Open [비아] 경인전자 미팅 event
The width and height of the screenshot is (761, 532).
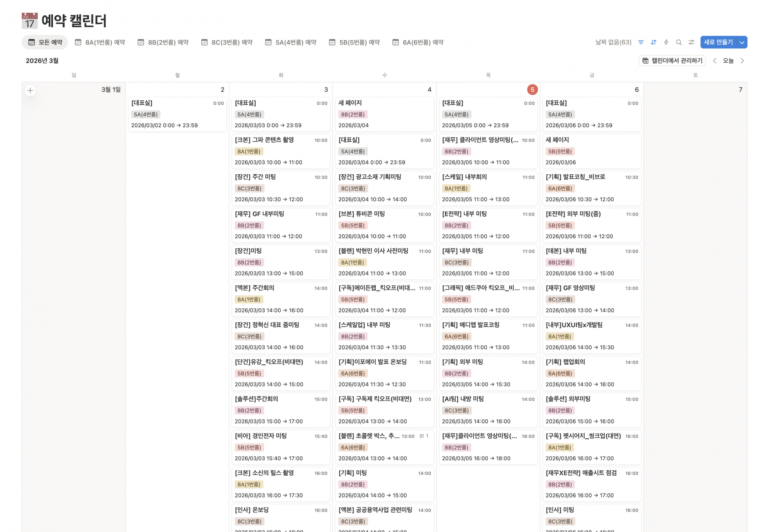tap(281, 447)
